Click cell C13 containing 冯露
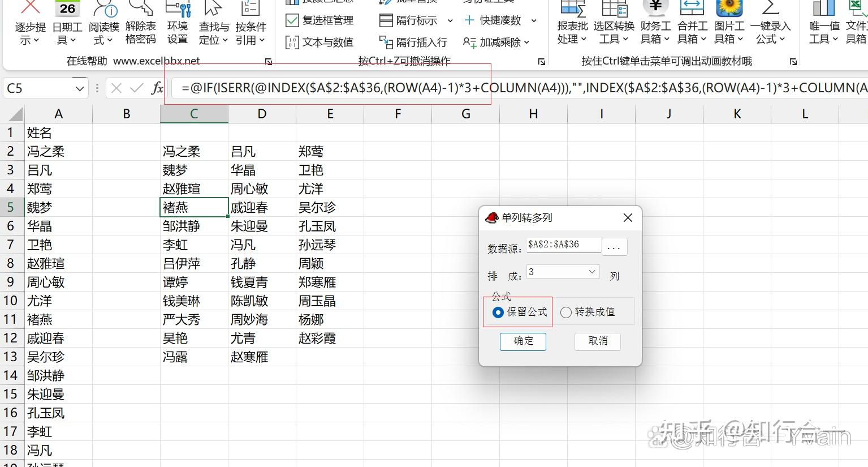This screenshot has height=467, width=868. (x=194, y=357)
